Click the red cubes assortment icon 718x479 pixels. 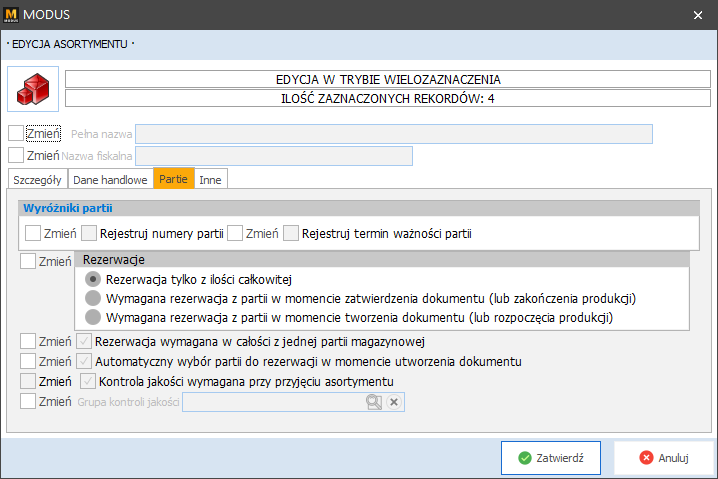click(34, 90)
